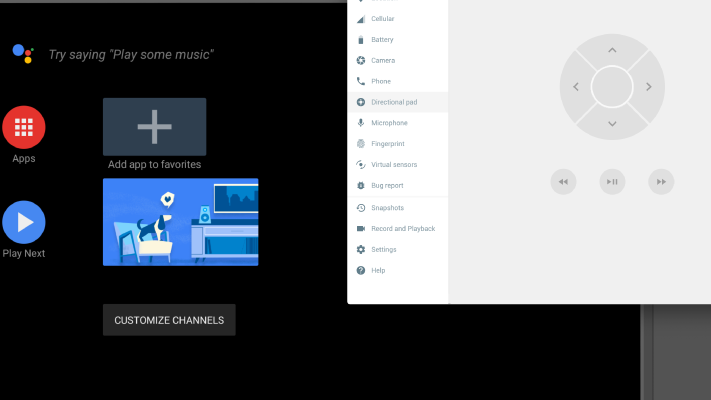
Task: Click the Directional pad sidebar icon
Action: click(x=360, y=102)
